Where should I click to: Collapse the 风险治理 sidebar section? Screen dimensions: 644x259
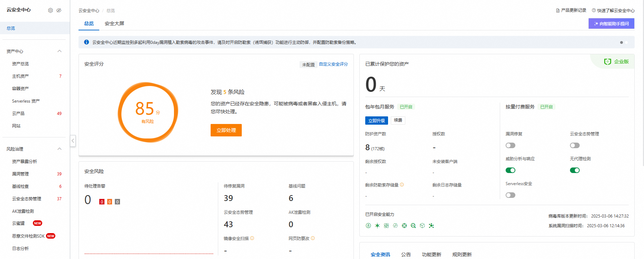coord(59,149)
